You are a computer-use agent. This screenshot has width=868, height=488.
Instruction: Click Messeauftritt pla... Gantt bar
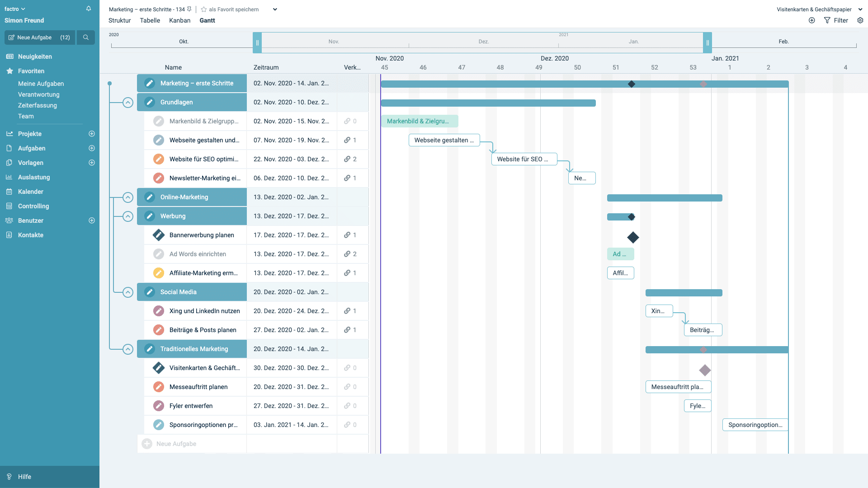point(678,387)
